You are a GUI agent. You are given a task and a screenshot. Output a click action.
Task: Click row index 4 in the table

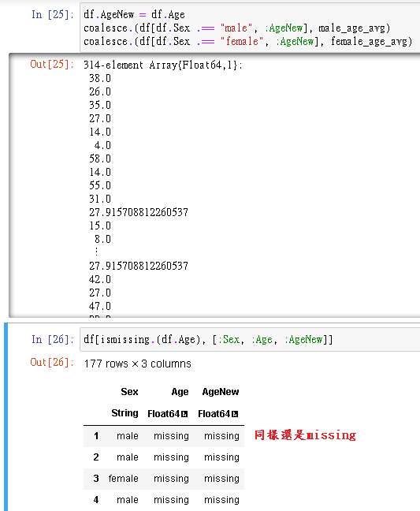96,500
